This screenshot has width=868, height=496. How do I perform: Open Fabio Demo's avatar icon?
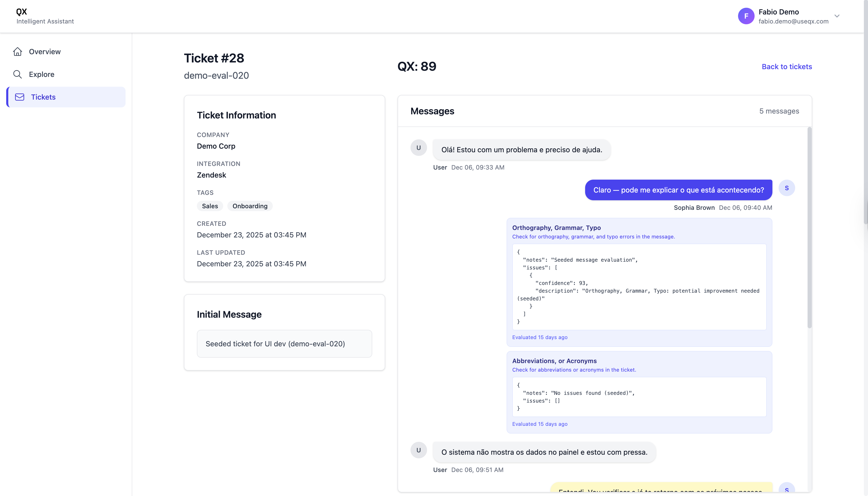746,16
